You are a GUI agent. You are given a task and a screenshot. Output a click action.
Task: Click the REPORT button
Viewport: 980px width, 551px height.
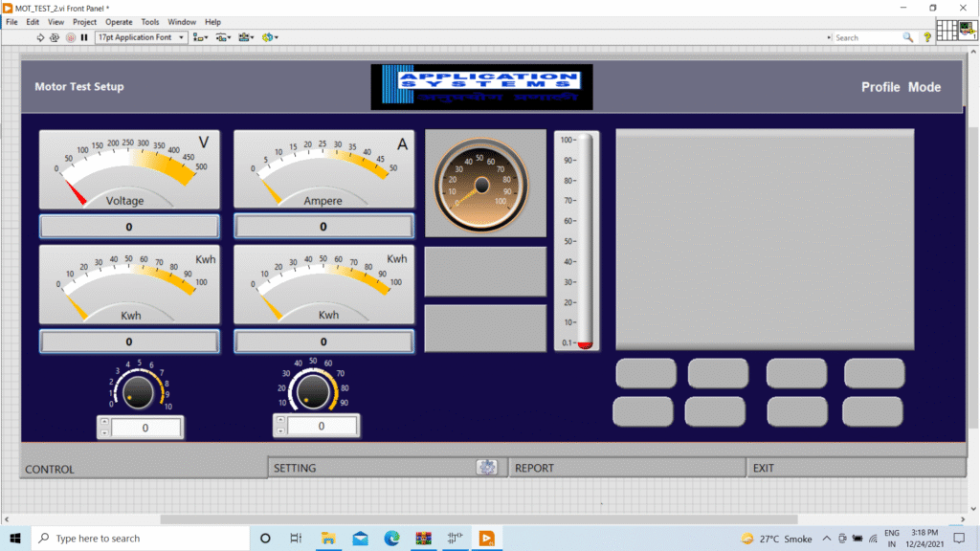[627, 468]
